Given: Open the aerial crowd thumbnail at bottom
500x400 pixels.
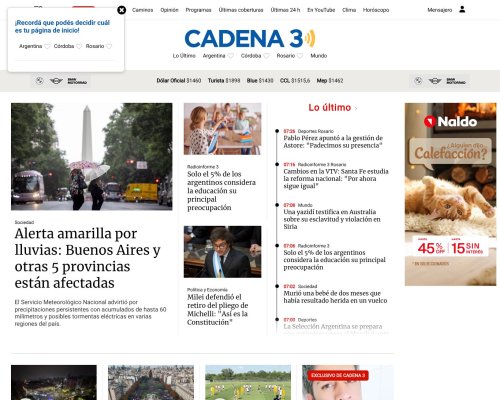Looking at the screenshot, I should click(x=151, y=382).
